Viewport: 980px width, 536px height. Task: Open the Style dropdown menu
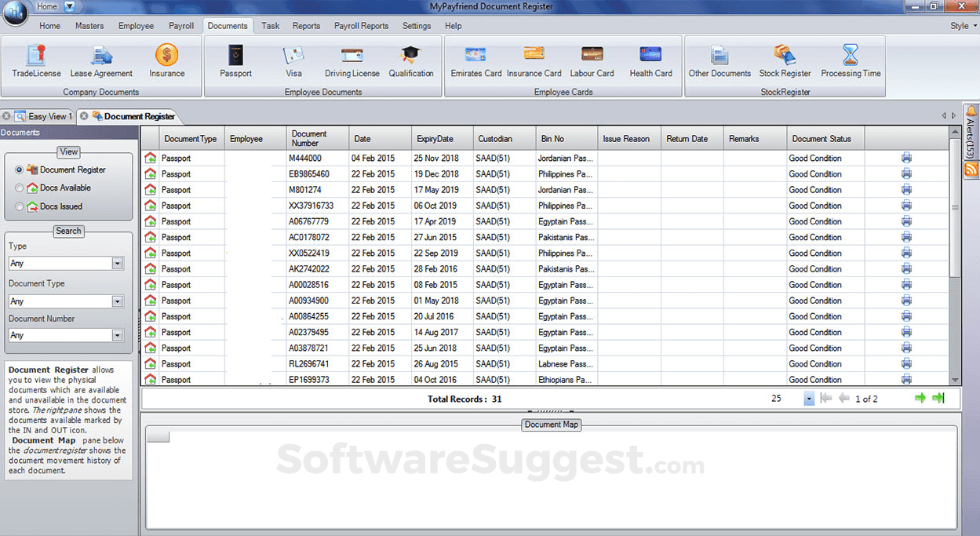click(964, 26)
